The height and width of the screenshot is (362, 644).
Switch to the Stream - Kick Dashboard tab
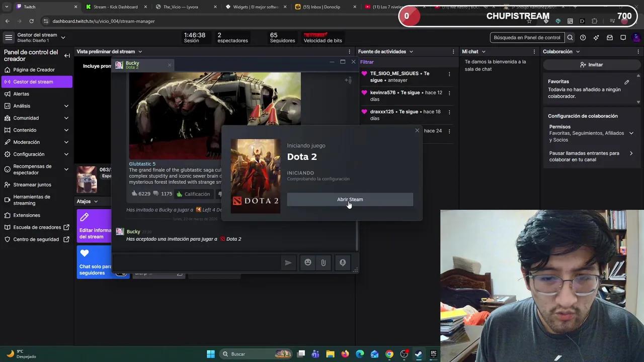pos(115,7)
